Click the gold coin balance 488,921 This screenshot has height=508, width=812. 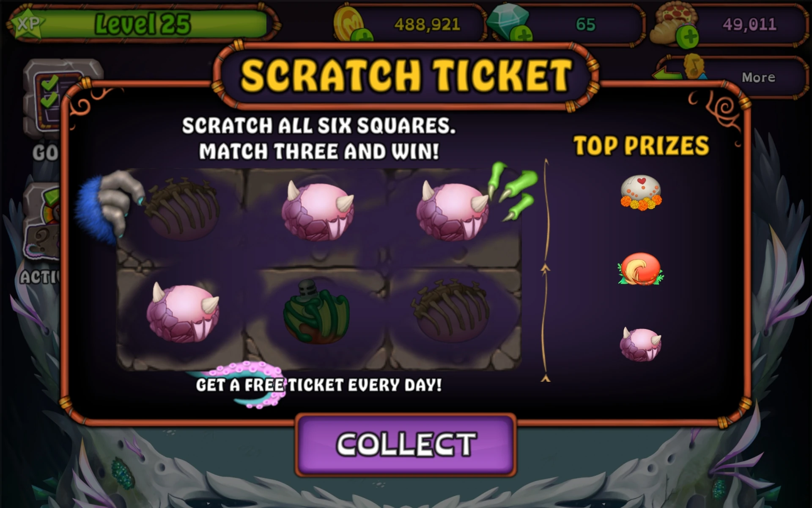[x=427, y=25]
